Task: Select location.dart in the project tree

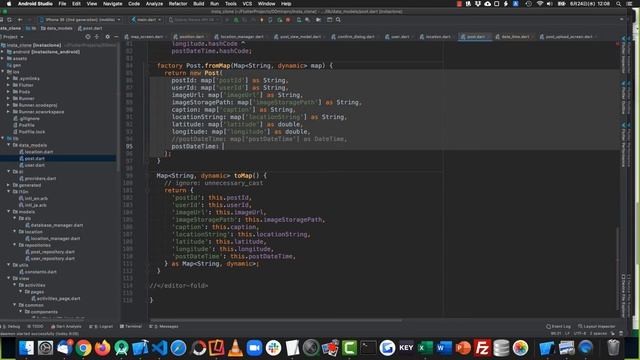Action: pos(38,152)
